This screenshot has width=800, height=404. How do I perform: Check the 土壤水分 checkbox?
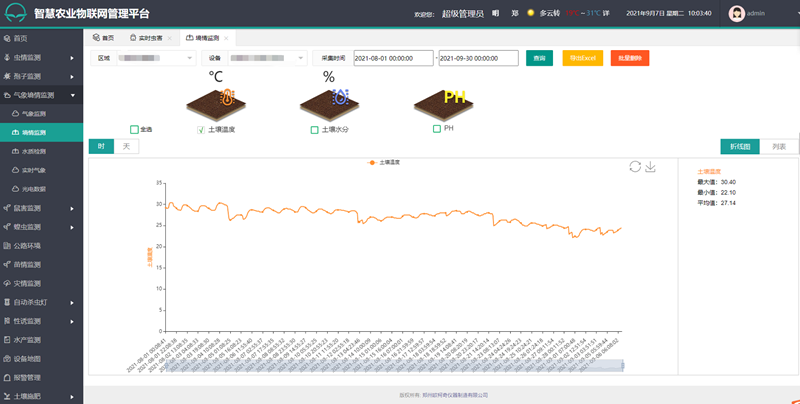click(314, 130)
